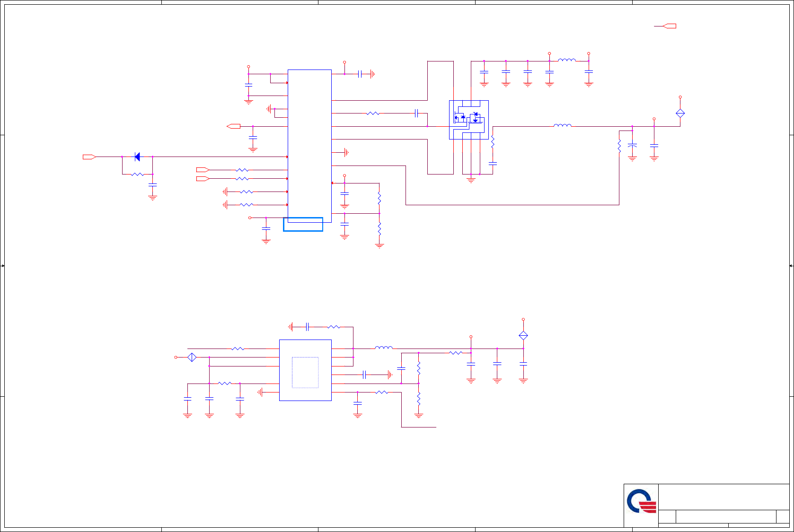Viewport: 794px width, 532px height.
Task: Select the tall controller IC rectangle in upper circuit
Action: (309, 146)
